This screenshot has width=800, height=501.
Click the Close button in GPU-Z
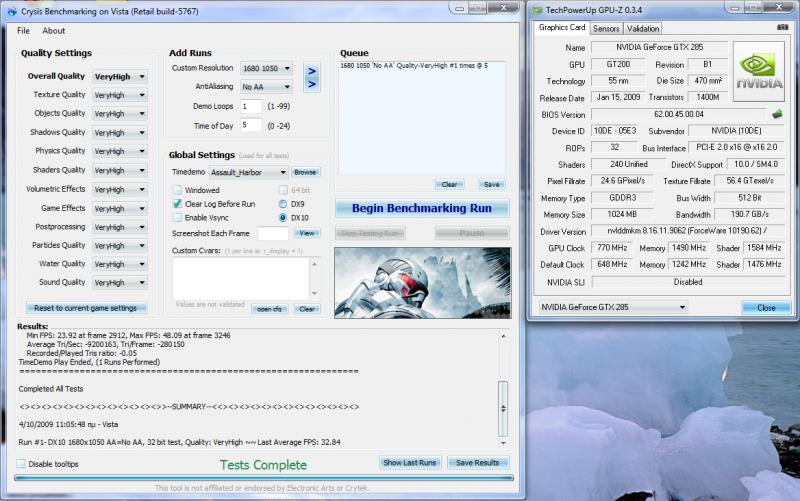click(x=766, y=308)
